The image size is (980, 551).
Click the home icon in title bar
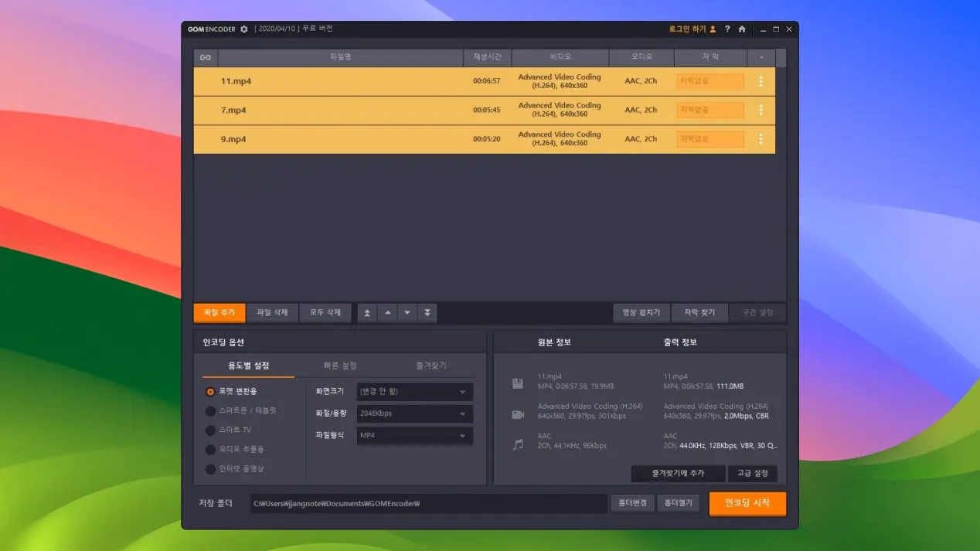(742, 29)
